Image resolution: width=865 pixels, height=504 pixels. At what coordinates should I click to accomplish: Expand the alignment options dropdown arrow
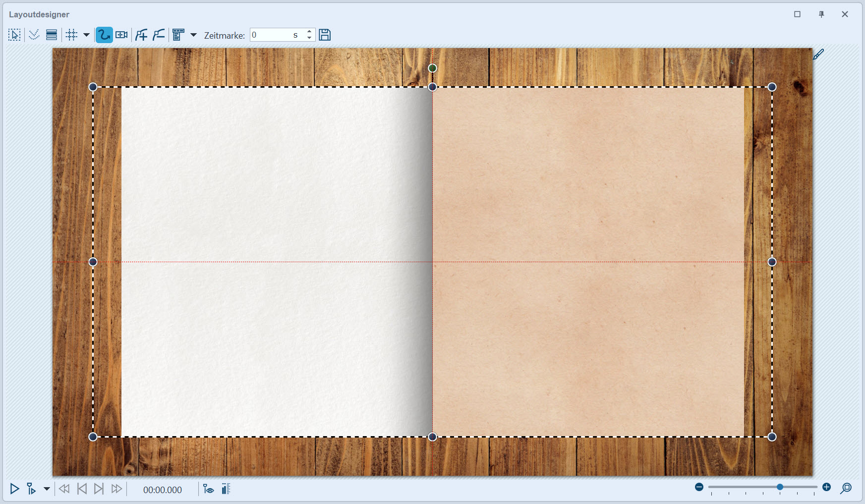[x=194, y=35]
